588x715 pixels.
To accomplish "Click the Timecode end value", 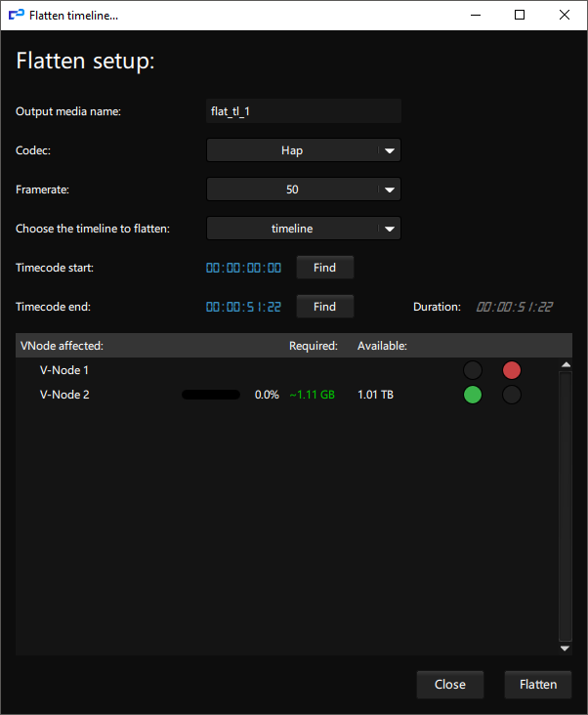I will (x=243, y=307).
